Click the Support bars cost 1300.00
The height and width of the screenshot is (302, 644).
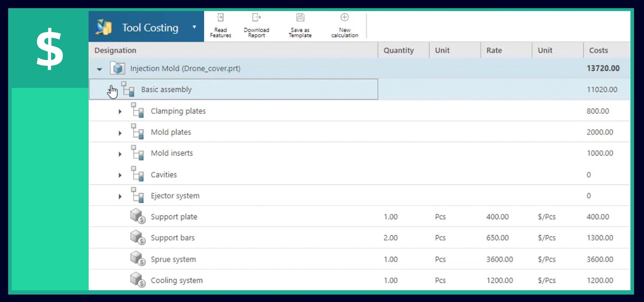pyautogui.click(x=600, y=238)
